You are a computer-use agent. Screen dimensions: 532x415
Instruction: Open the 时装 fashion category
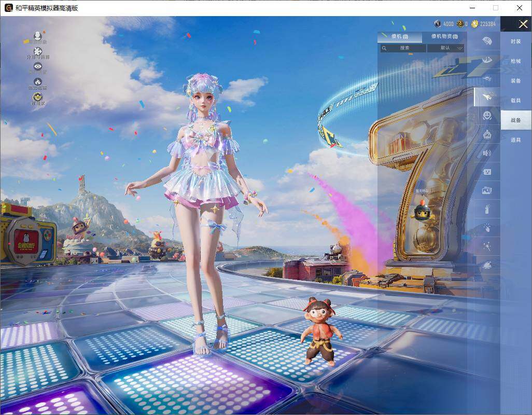click(x=516, y=41)
